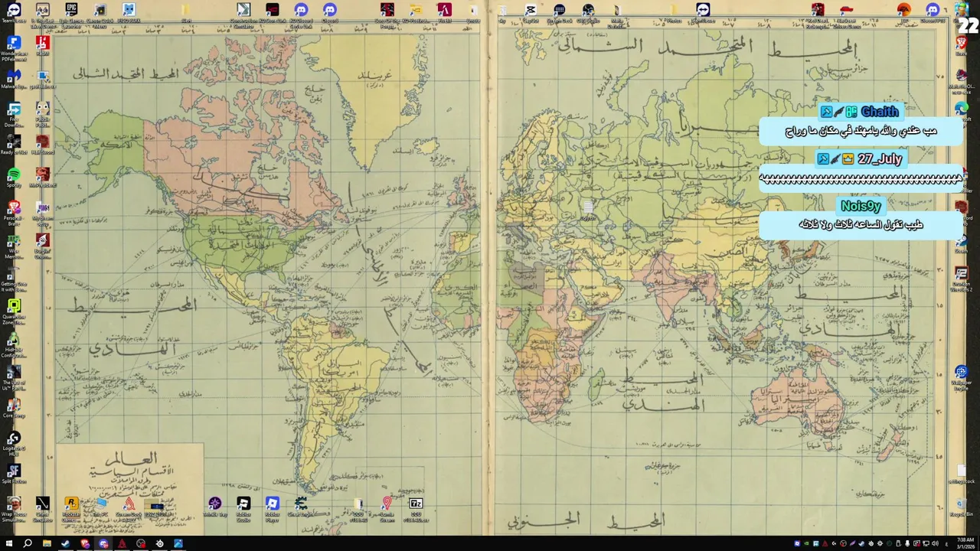
Task: Open the Spotify desktop icon
Action: (x=14, y=177)
